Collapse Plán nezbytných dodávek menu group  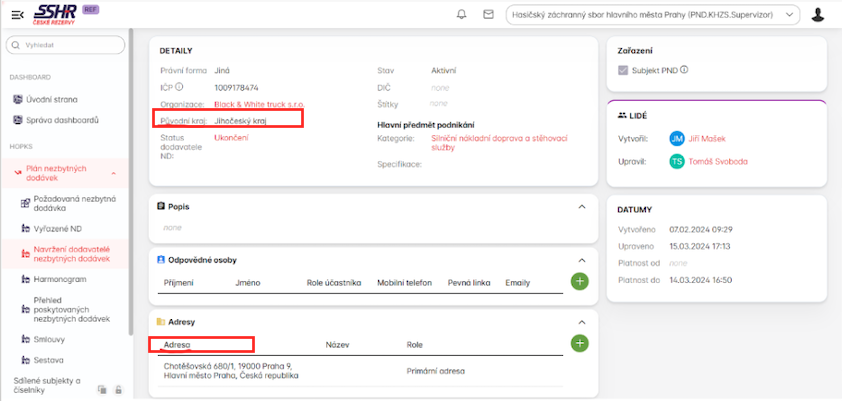pos(113,173)
